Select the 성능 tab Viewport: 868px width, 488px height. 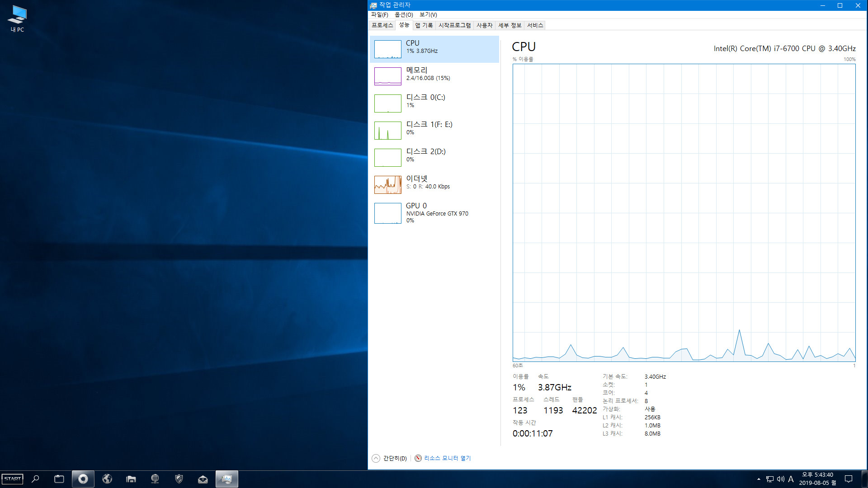(404, 25)
